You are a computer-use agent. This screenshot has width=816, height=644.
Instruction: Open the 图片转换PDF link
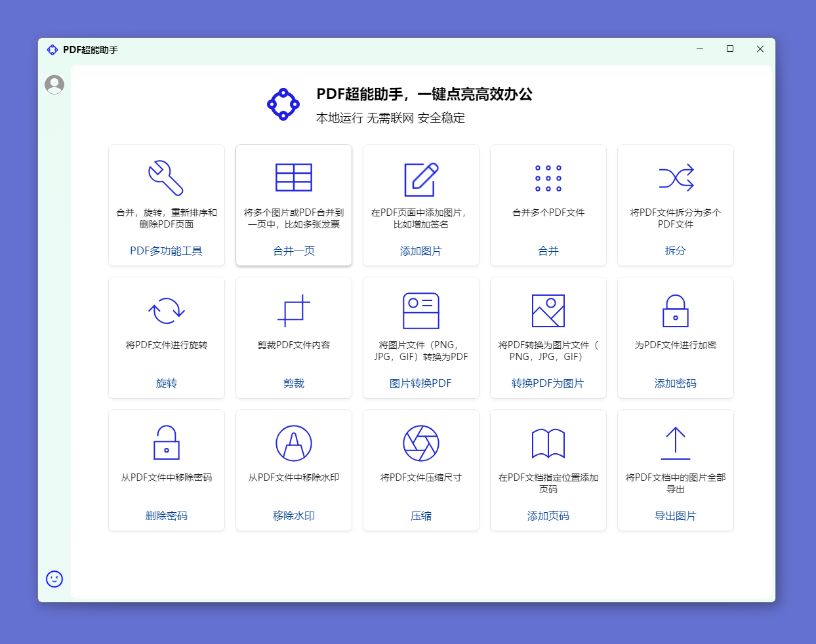tap(421, 384)
